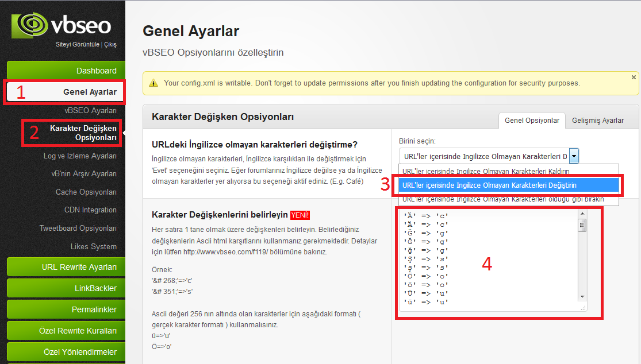Open vBSEO Ayarları submenu item
This screenshot has height=364, width=641.
[90, 111]
